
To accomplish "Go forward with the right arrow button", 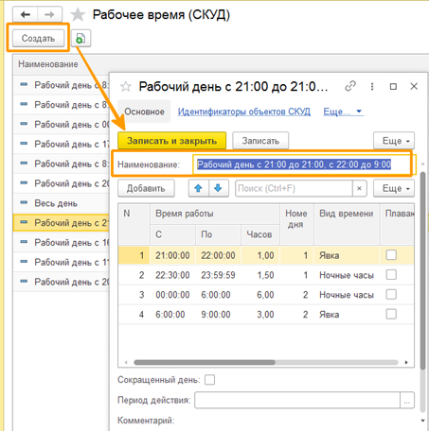I will coord(50,15).
